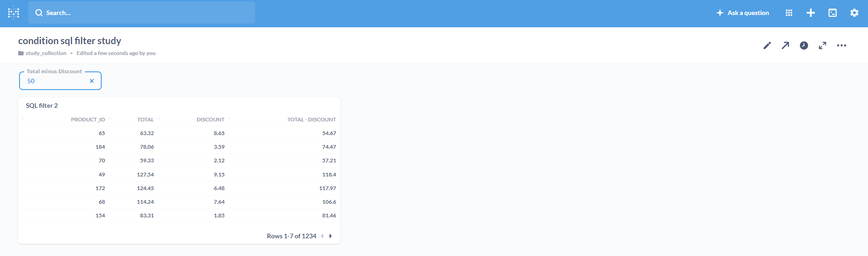Select PRODUCT_ID 154 cell
Viewport: 868px width, 256px height.
[x=100, y=216]
